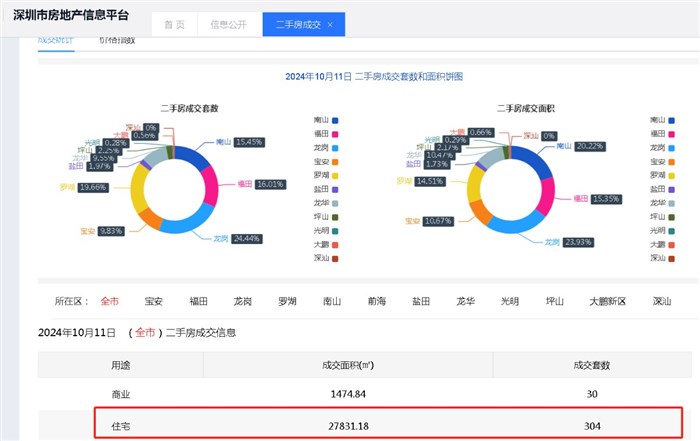Toggle 南山 legend in the 成交套数 chart
The image size is (700, 441).
pos(336,119)
